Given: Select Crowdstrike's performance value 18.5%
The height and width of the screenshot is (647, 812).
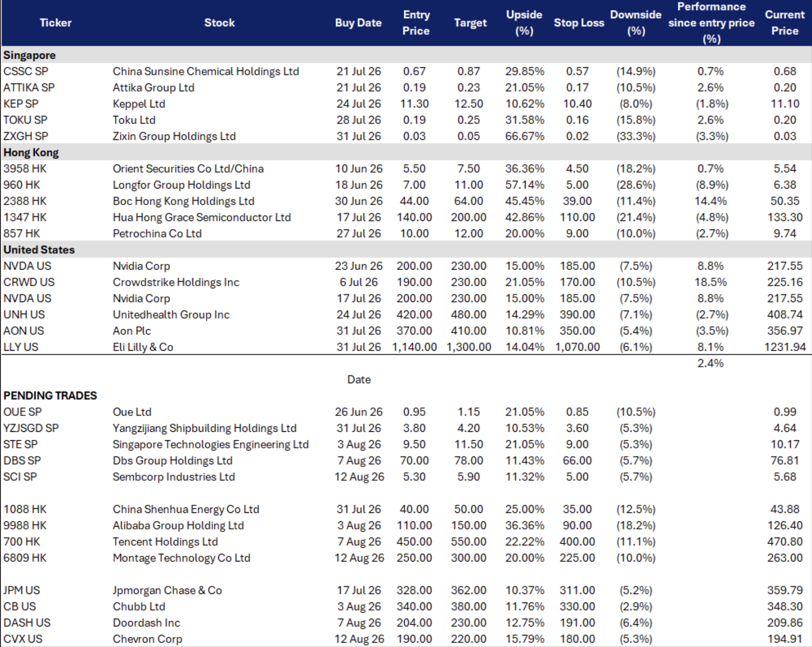Looking at the screenshot, I should click(x=711, y=282).
